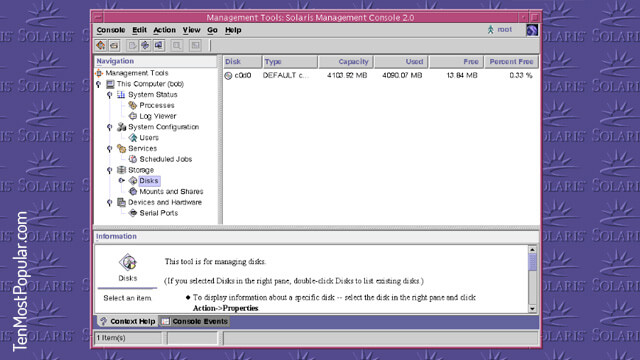Click the 4103.92 MB capacity value

pos(347,76)
